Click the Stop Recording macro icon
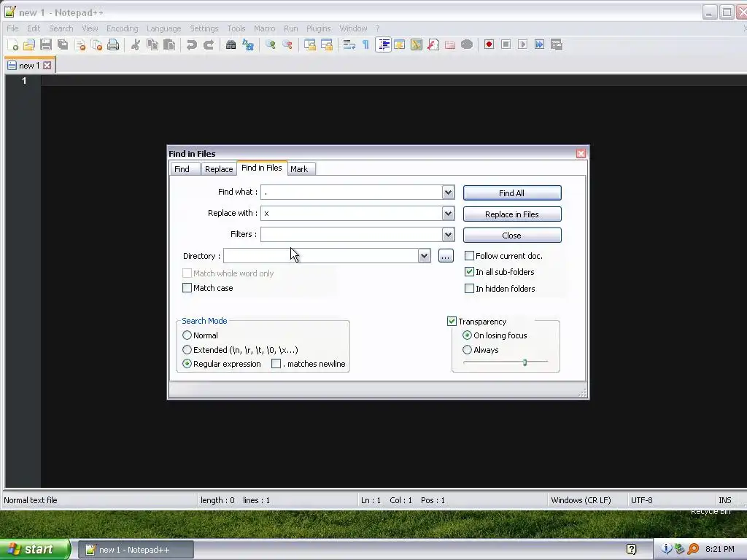Image resolution: width=747 pixels, height=560 pixels. tap(506, 44)
